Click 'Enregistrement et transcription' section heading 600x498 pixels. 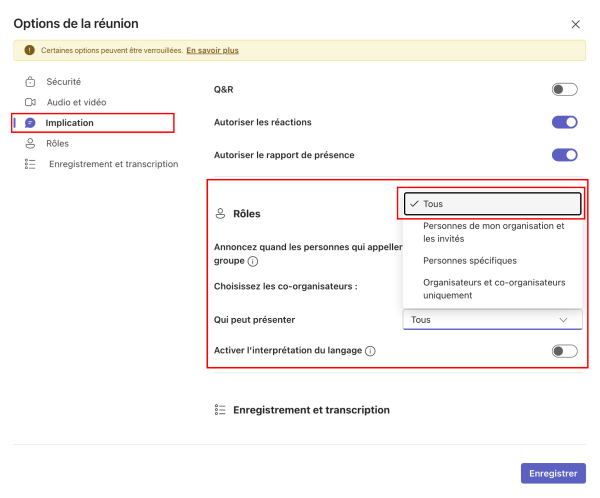click(311, 410)
